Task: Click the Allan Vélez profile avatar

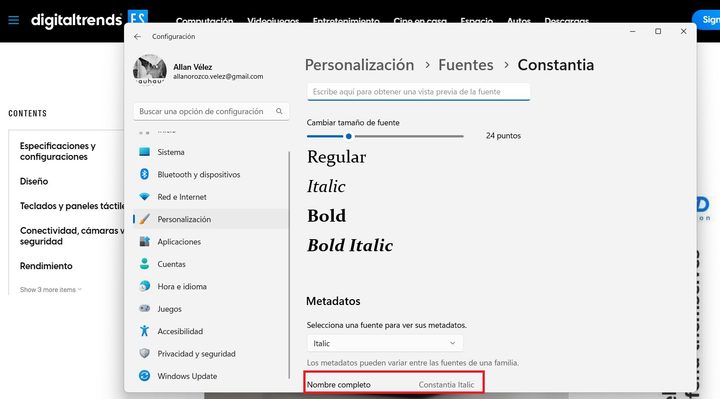Action: pos(150,70)
